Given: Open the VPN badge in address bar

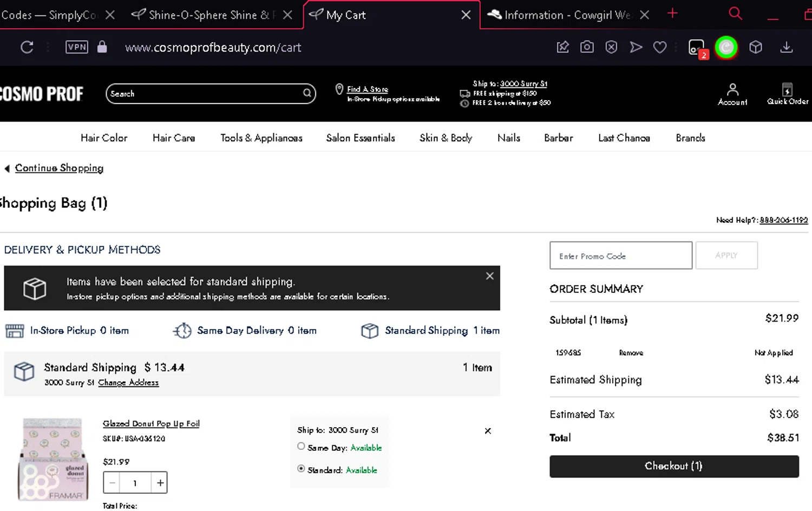Looking at the screenshot, I should point(76,47).
